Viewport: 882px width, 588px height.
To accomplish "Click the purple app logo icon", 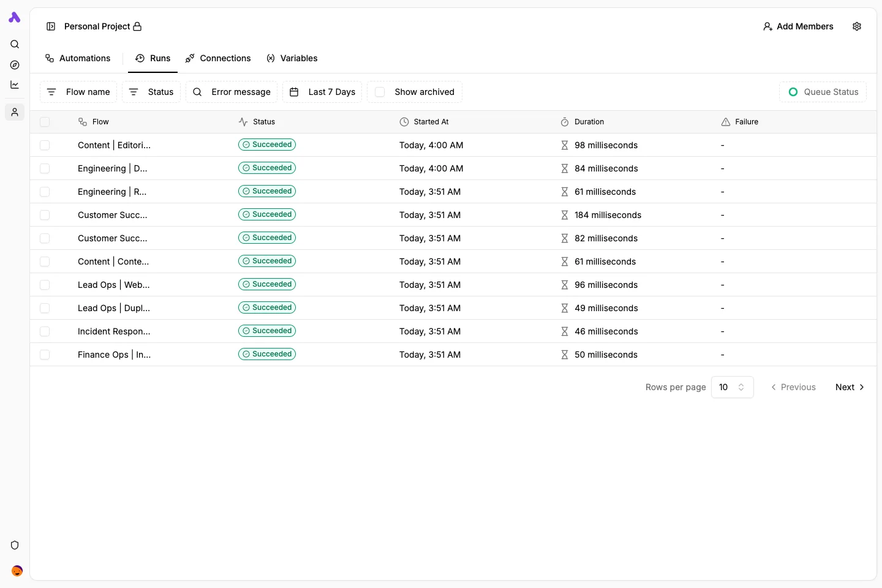I will click(x=15, y=18).
